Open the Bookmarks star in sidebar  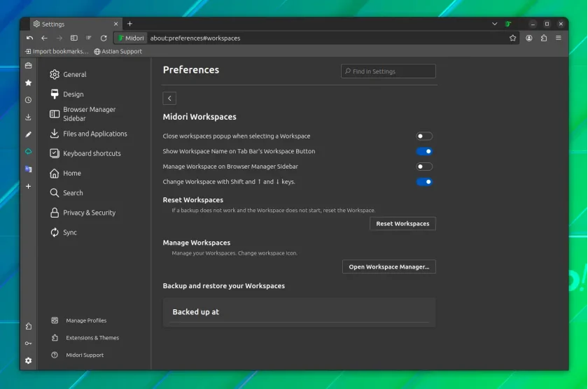point(28,83)
